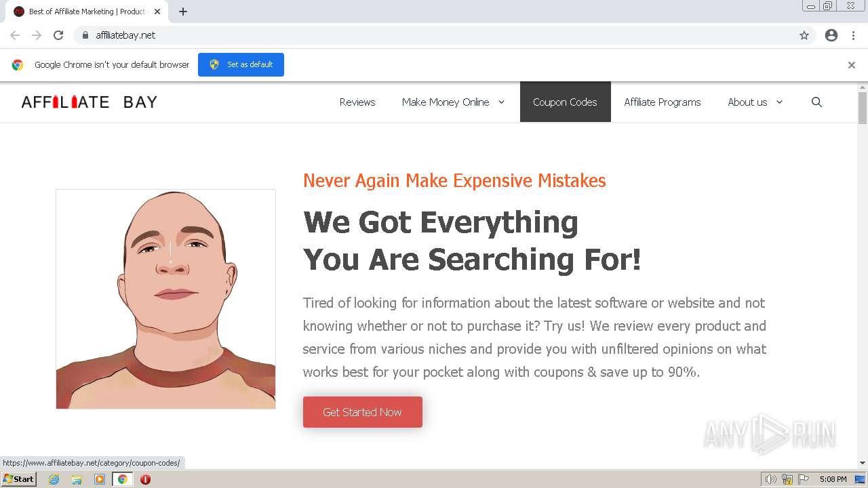The image size is (868, 488).
Task: Click the Affiliate Bay logo
Action: click(90, 102)
